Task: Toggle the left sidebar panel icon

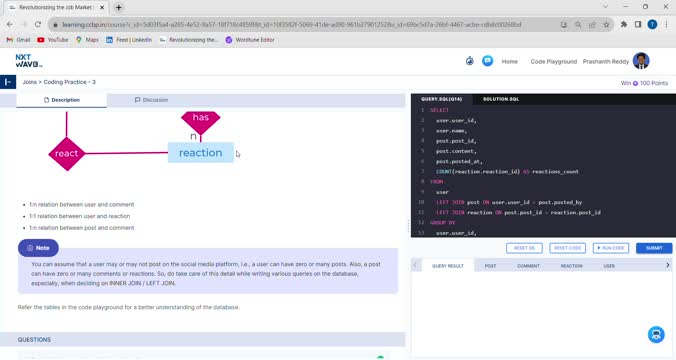Action: point(8,82)
